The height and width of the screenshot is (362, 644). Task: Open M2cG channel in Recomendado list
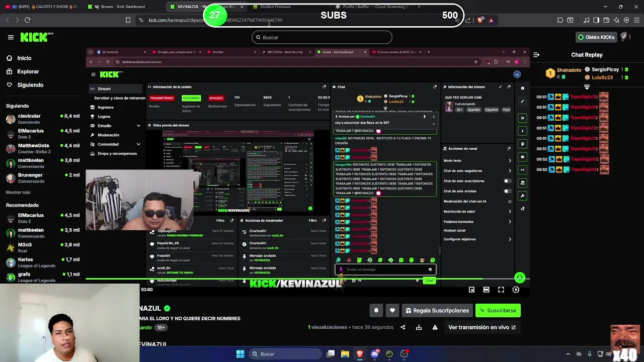43,248
